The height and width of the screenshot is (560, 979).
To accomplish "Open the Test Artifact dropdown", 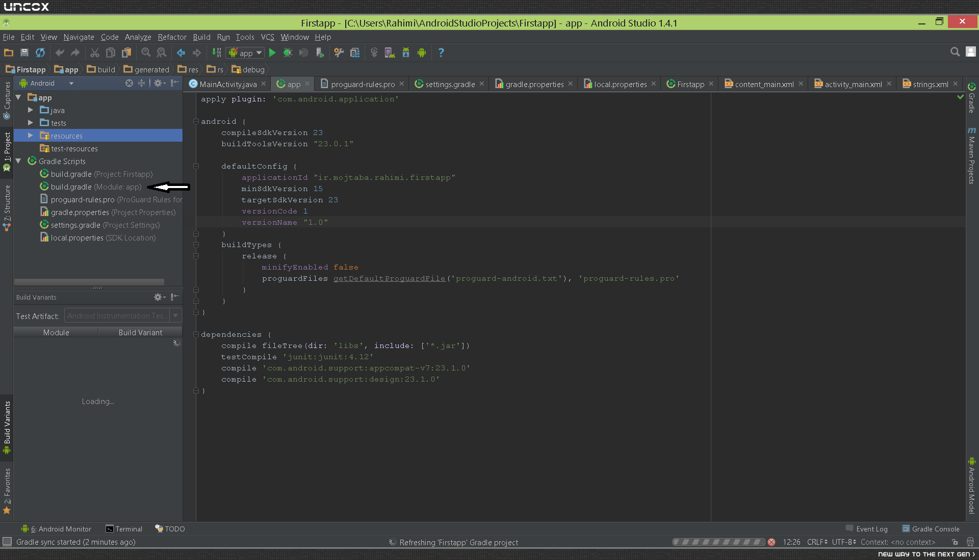I will click(123, 316).
